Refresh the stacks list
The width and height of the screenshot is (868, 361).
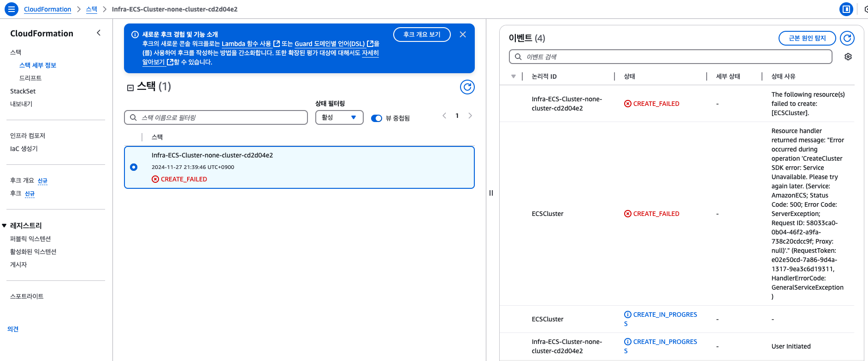[467, 87]
